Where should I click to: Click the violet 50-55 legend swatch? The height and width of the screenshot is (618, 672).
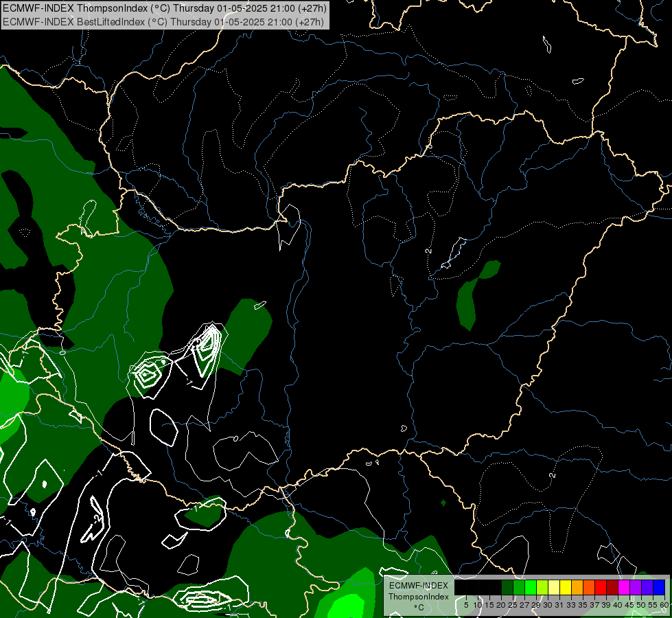pos(647,587)
